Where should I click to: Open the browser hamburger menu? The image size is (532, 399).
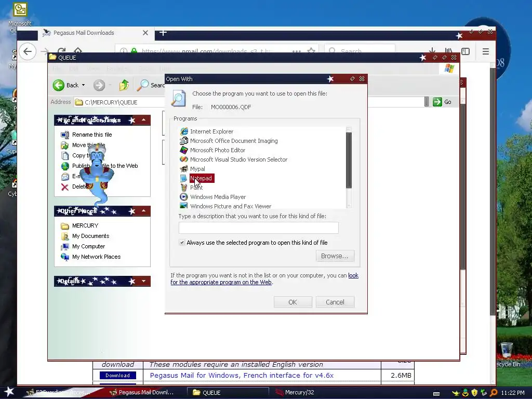point(486,51)
